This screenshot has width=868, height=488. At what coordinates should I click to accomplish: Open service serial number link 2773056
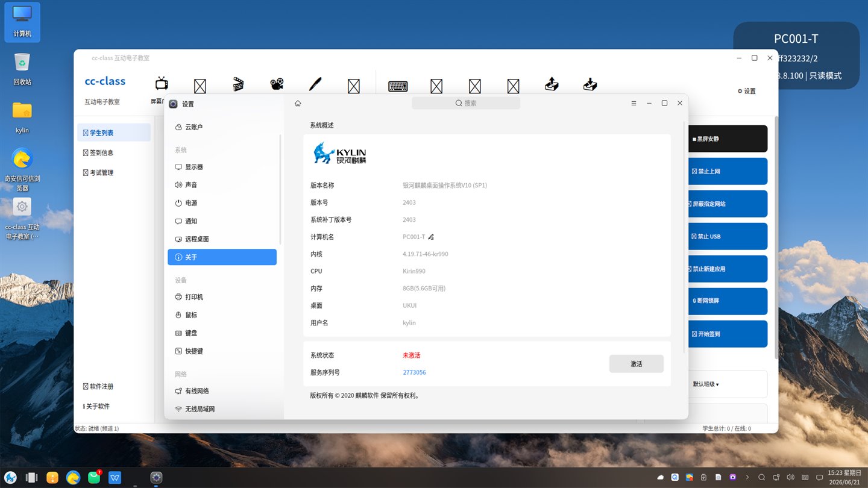[x=414, y=372]
